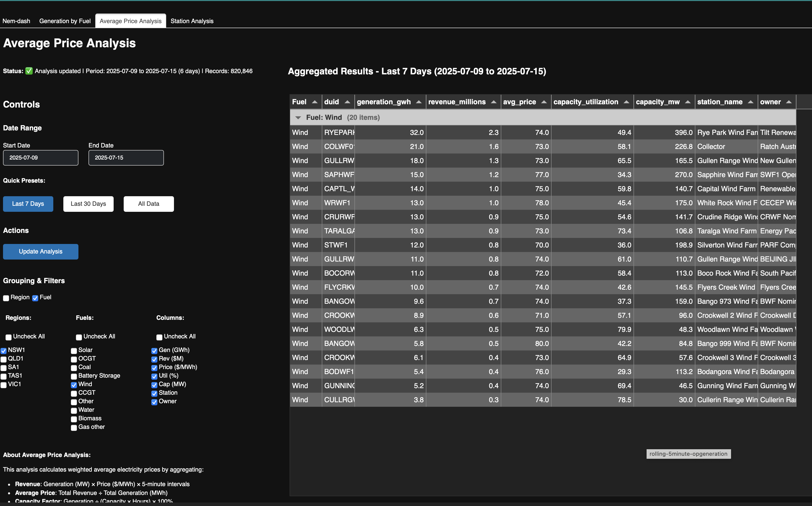
Task: Check the Solar fuel filter
Action: click(74, 351)
